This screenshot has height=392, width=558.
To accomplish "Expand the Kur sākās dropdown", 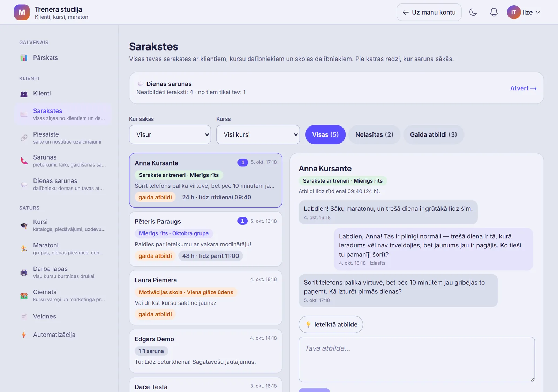I will click(x=170, y=134).
